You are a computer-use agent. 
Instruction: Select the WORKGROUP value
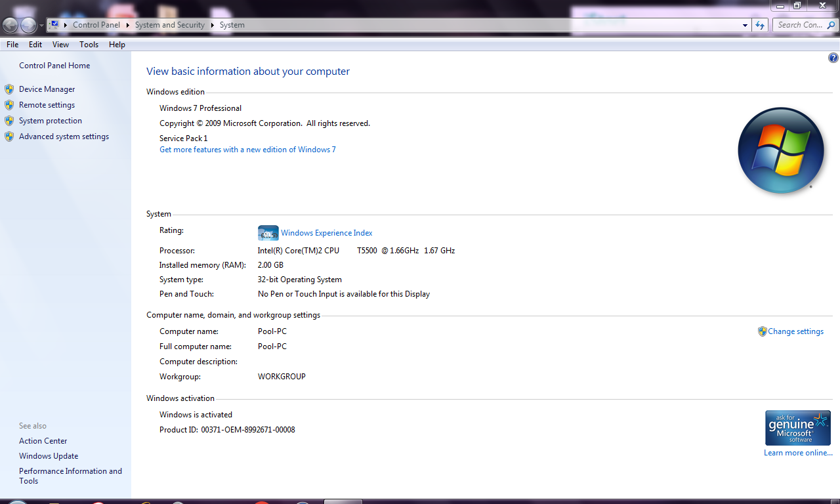(282, 377)
